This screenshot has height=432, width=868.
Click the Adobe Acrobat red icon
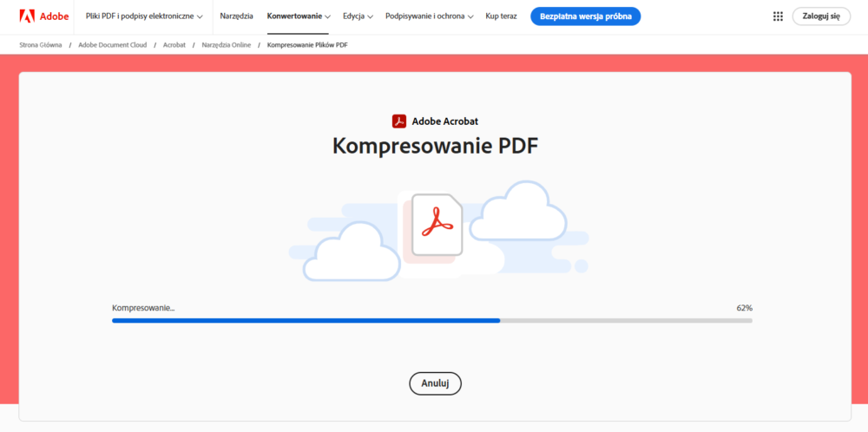point(399,121)
